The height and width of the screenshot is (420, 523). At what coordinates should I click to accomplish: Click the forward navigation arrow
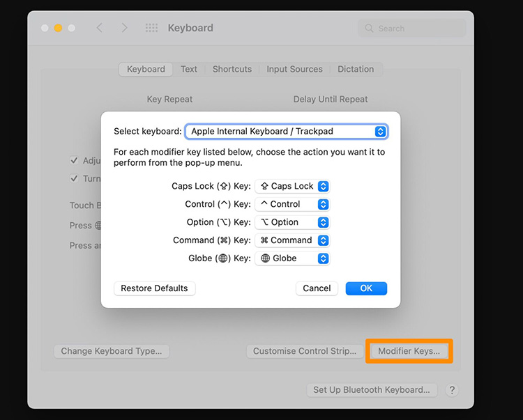(124, 28)
